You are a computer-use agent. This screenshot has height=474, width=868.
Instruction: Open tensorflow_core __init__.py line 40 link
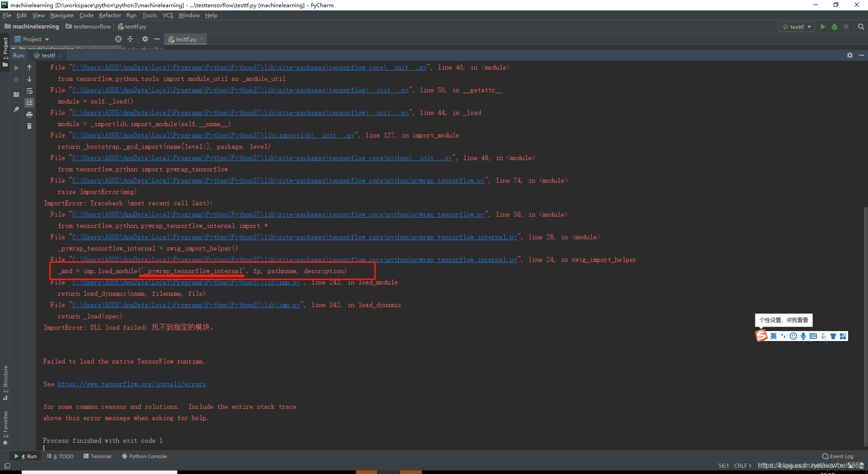coord(249,67)
